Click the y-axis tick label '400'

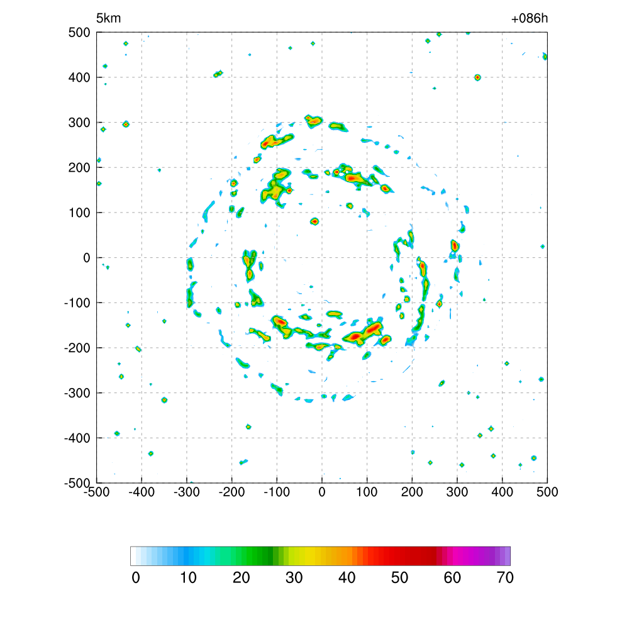(79, 77)
